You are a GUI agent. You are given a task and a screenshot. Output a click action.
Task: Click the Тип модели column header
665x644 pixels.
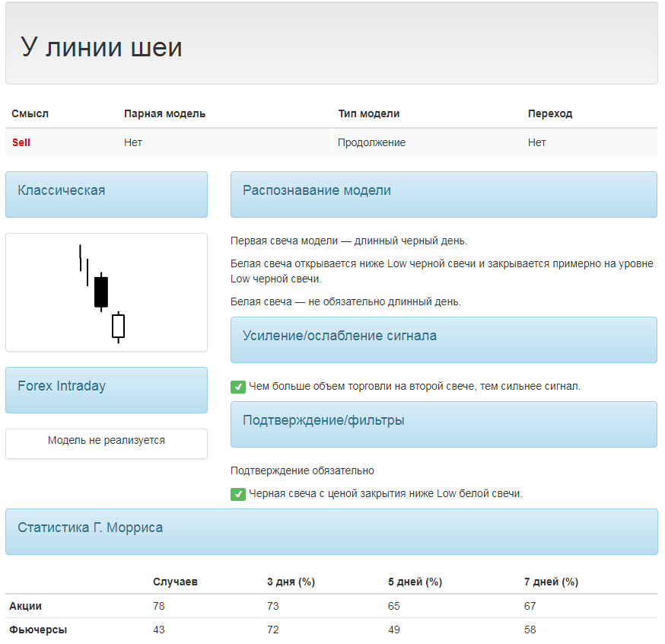[x=368, y=113]
